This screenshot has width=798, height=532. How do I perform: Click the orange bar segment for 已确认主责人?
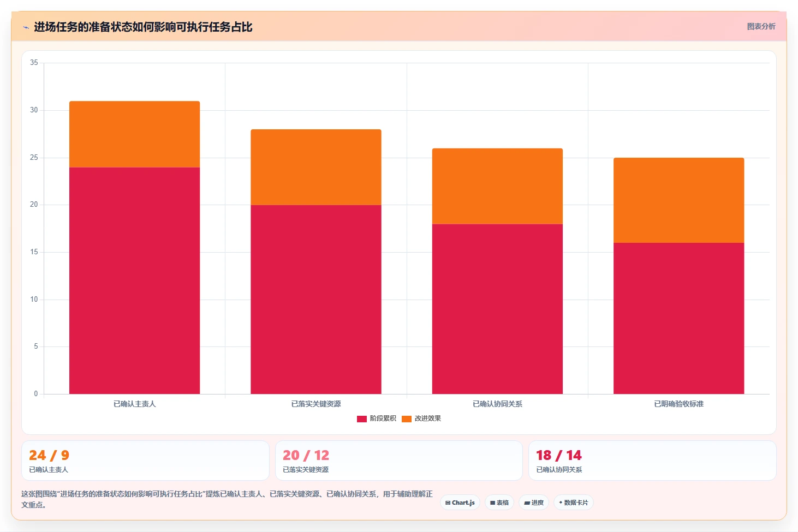click(134, 134)
